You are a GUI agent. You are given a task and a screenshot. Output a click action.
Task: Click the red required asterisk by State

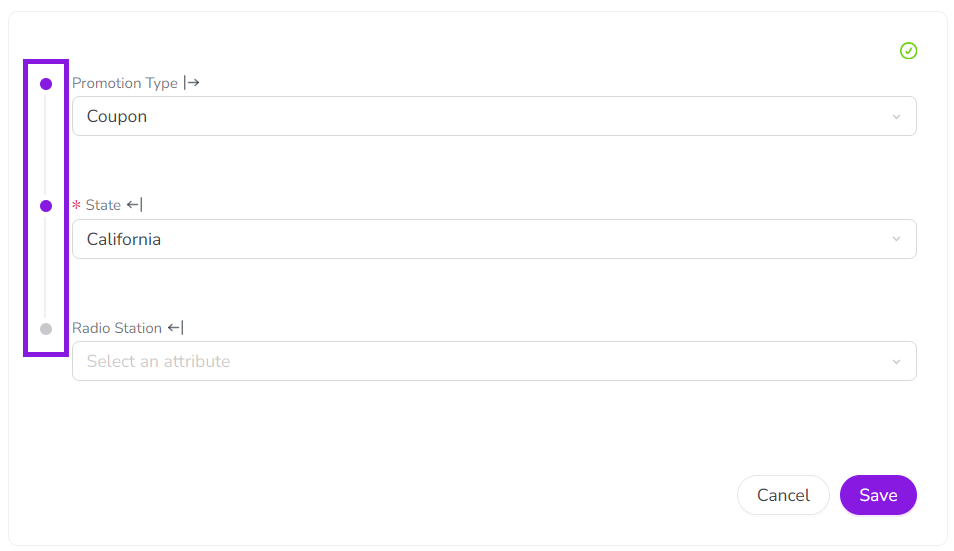click(x=76, y=206)
